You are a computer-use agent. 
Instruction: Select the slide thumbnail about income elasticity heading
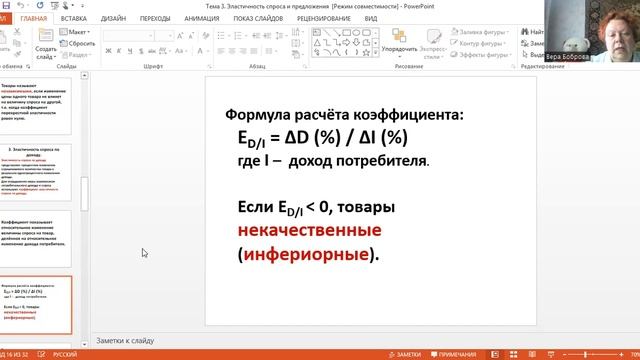pyautogui.click(x=36, y=172)
